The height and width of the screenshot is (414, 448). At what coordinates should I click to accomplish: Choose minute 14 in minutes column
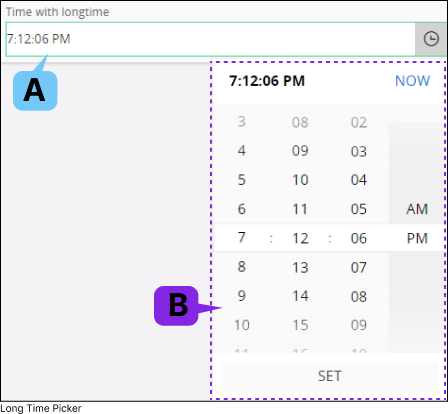(x=300, y=296)
